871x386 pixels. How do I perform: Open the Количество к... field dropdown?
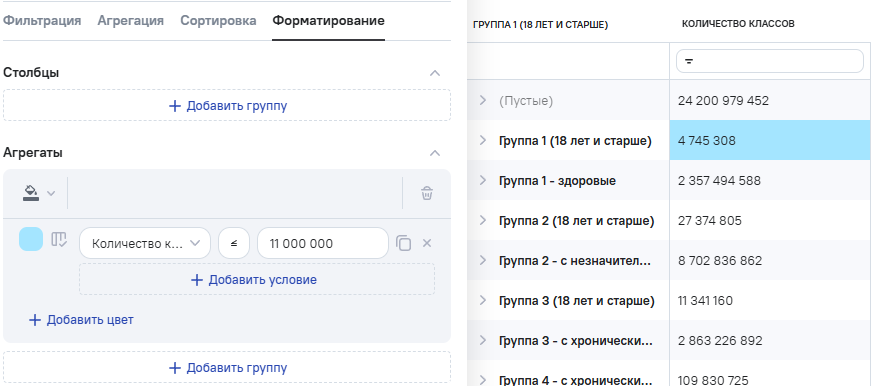pos(145,243)
